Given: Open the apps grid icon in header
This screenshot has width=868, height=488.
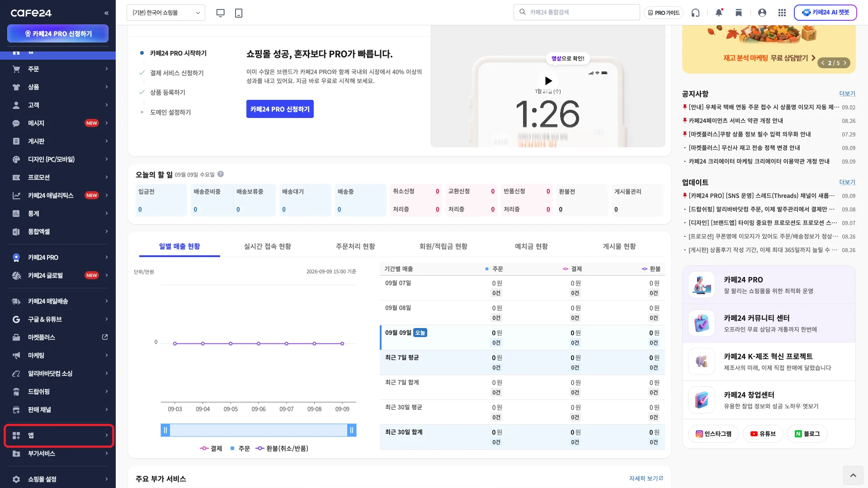Looking at the screenshot, I should (782, 13).
